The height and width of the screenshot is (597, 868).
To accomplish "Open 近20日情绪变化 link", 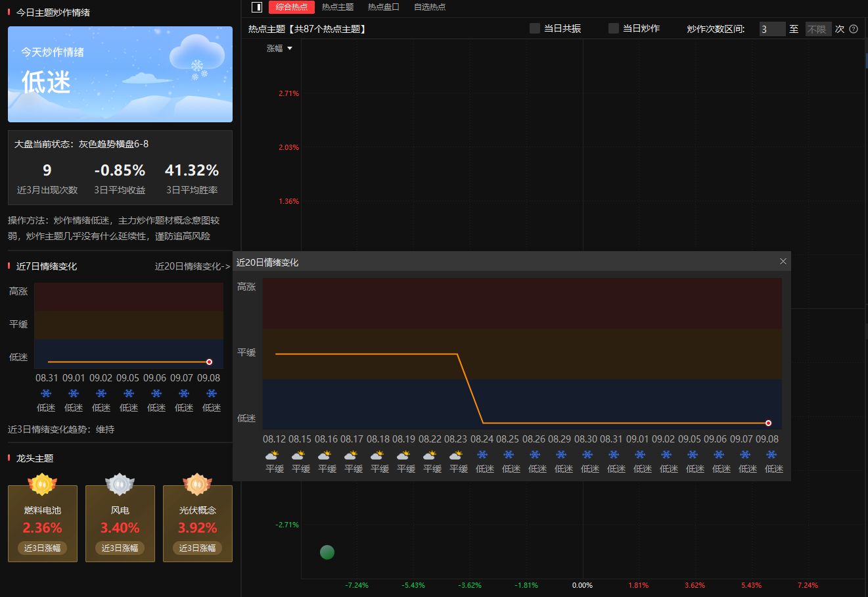I will point(193,266).
